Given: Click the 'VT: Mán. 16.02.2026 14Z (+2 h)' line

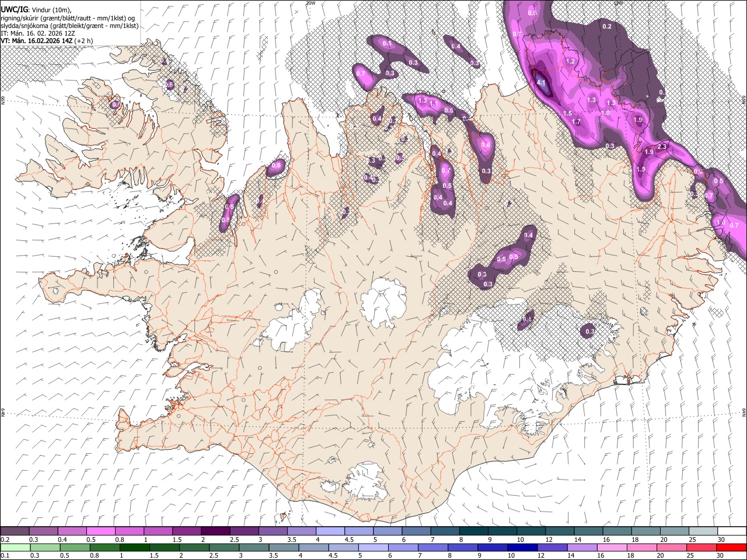Looking at the screenshot, I should click(47, 41).
